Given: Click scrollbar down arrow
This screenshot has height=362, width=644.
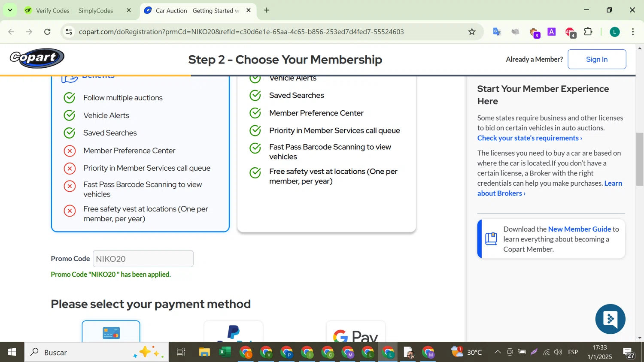Looking at the screenshot, I should pyautogui.click(x=640, y=338).
